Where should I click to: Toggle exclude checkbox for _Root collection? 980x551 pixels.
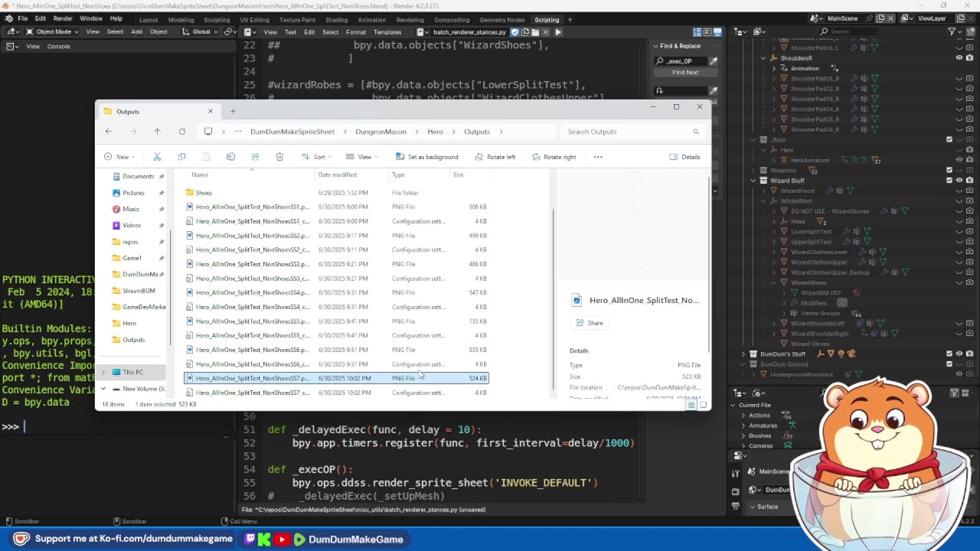[x=949, y=139]
